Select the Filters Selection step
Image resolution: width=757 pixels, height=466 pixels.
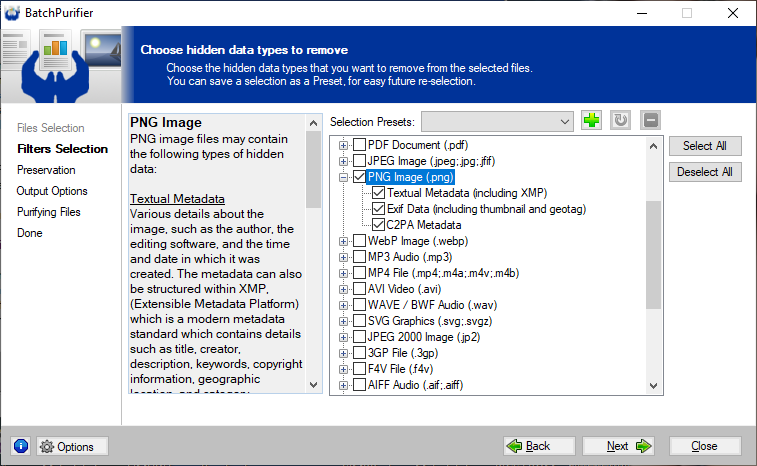point(62,149)
